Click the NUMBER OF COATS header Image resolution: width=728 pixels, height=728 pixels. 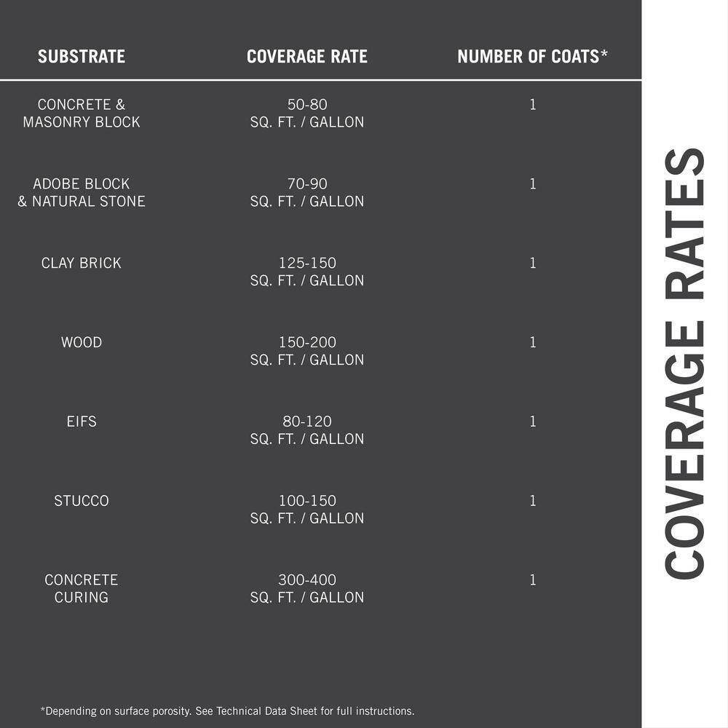(533, 57)
